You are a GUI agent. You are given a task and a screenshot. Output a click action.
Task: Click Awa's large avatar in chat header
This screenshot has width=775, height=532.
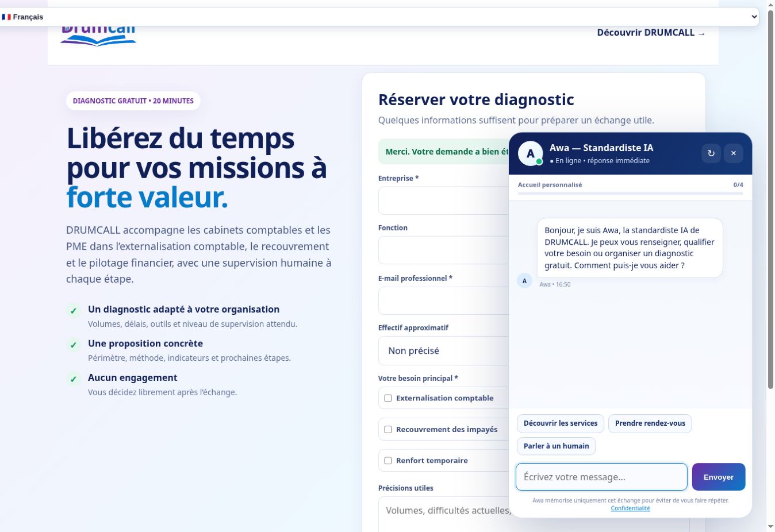531,153
